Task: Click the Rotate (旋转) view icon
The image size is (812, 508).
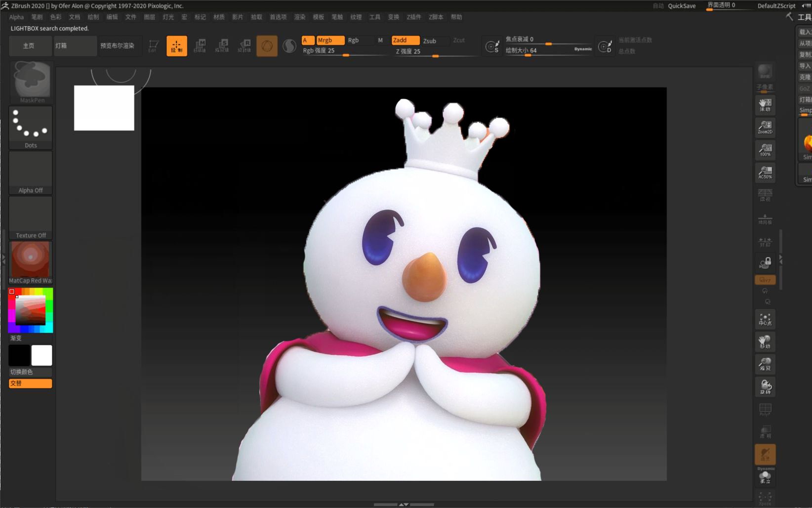Action: point(765,386)
